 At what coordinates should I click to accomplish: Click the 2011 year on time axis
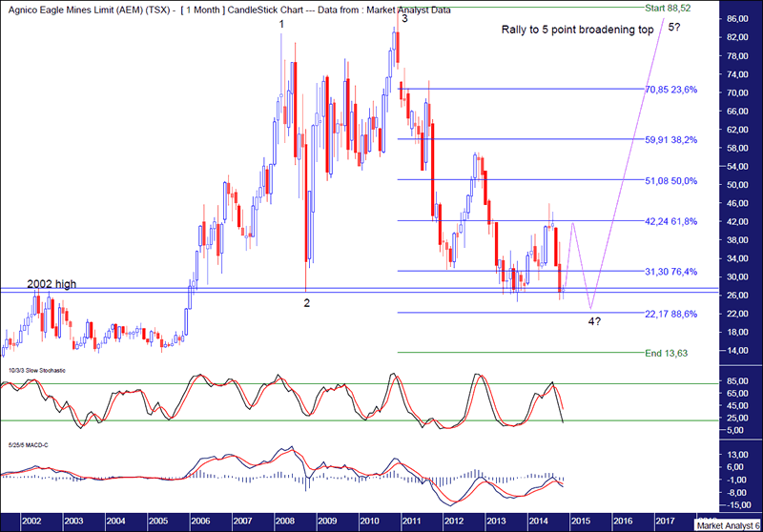click(x=410, y=522)
